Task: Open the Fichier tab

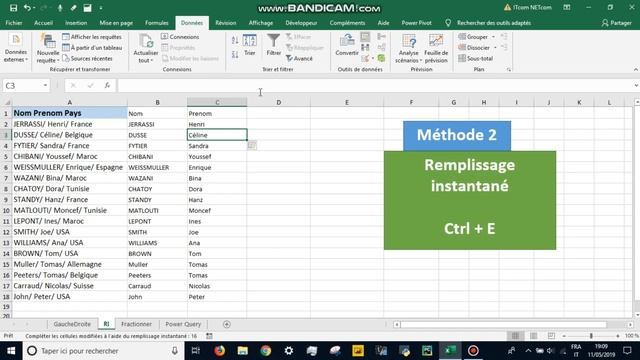Action: pos(14,23)
